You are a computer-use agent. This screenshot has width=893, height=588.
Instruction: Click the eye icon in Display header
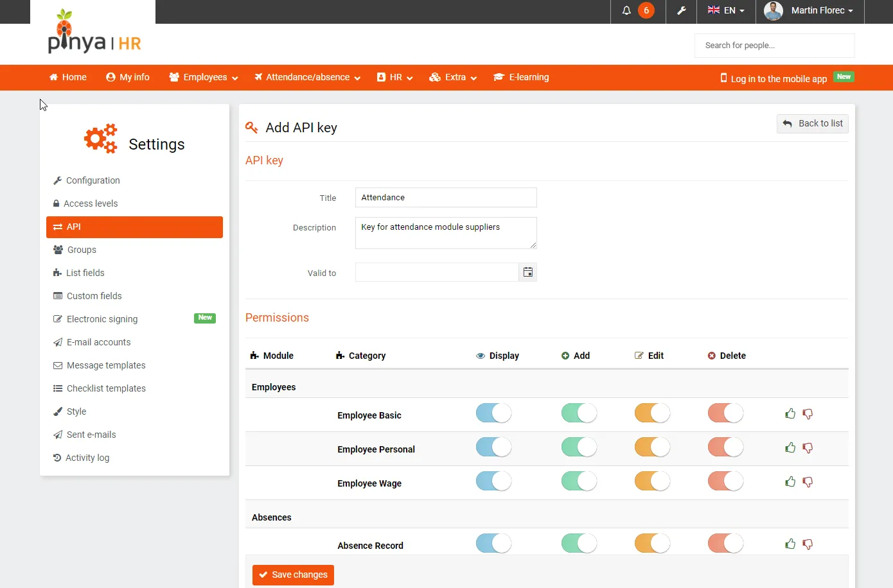click(x=481, y=356)
